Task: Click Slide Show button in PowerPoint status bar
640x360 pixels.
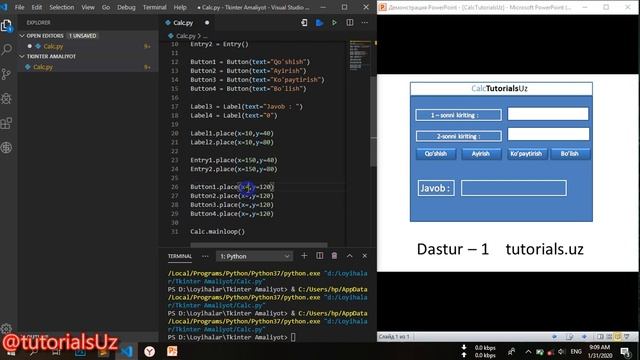Action: click(x=627, y=337)
